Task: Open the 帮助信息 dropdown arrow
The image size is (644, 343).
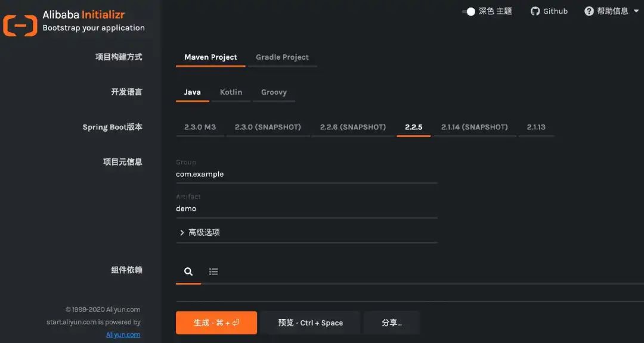Action: (x=637, y=11)
